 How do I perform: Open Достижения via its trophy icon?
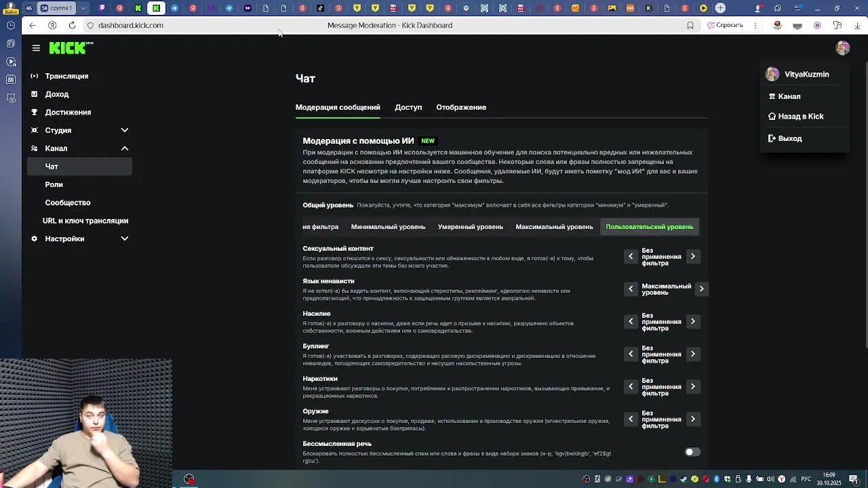35,113
